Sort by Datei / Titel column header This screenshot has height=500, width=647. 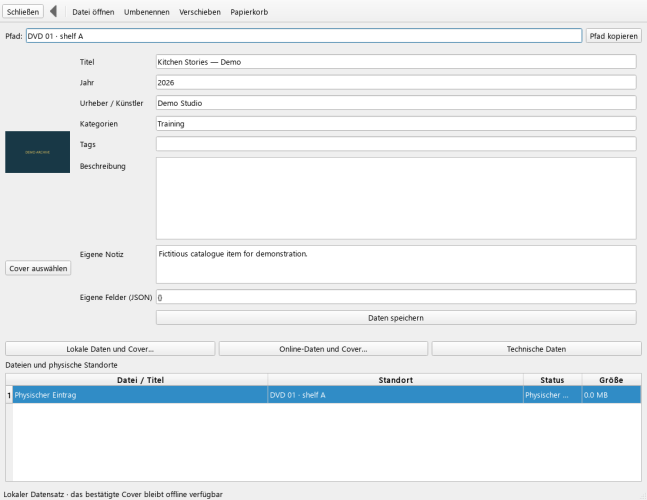140,380
